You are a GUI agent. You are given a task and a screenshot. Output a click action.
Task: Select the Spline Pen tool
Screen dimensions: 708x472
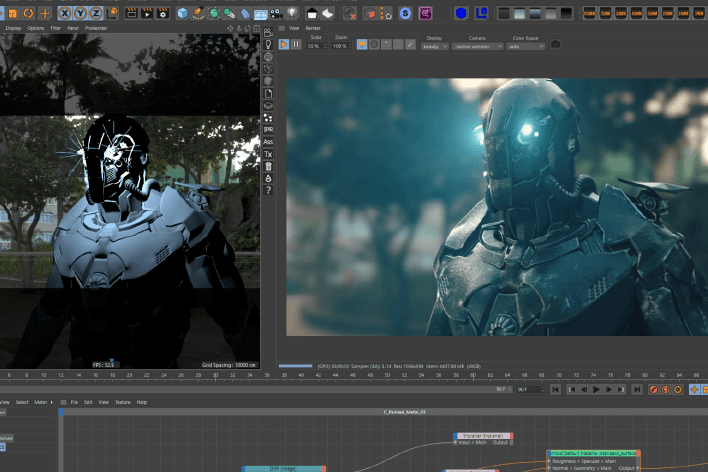click(198, 13)
